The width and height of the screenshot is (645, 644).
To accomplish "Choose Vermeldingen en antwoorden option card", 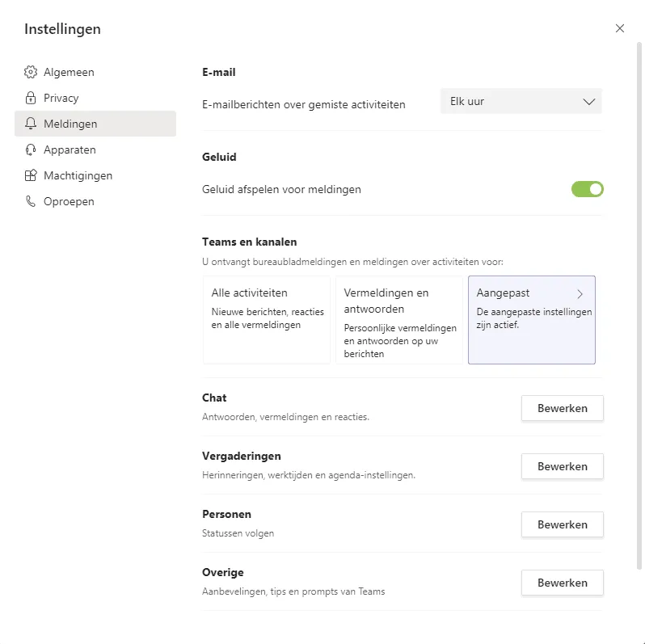I will tap(399, 320).
